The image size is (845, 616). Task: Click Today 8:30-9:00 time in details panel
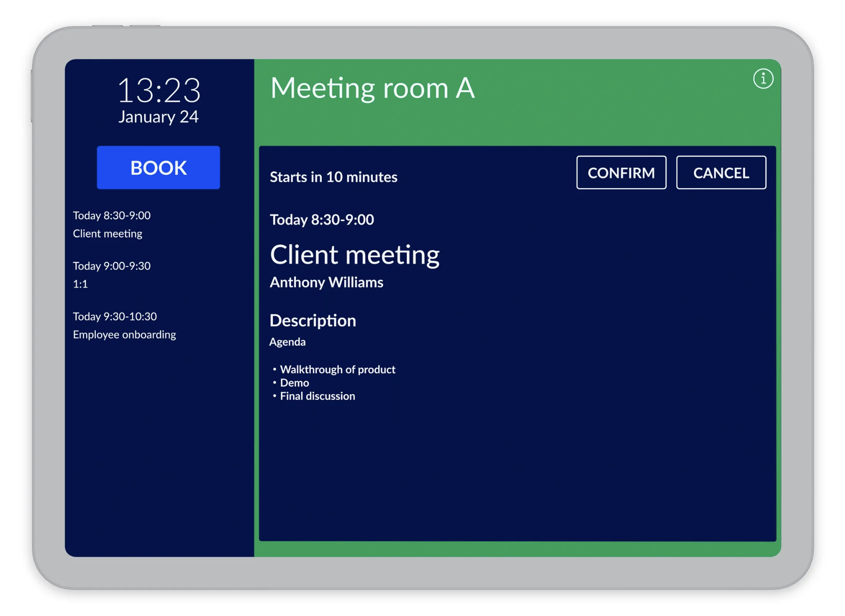[321, 220]
